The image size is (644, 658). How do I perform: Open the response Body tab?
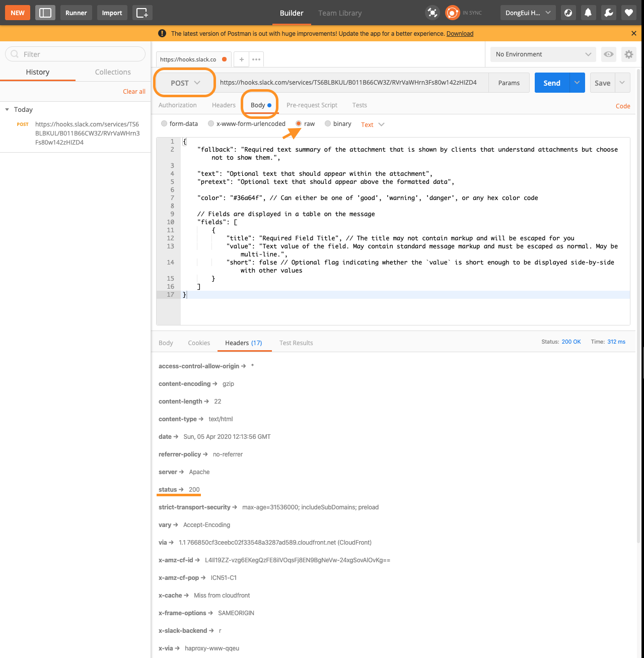click(166, 343)
